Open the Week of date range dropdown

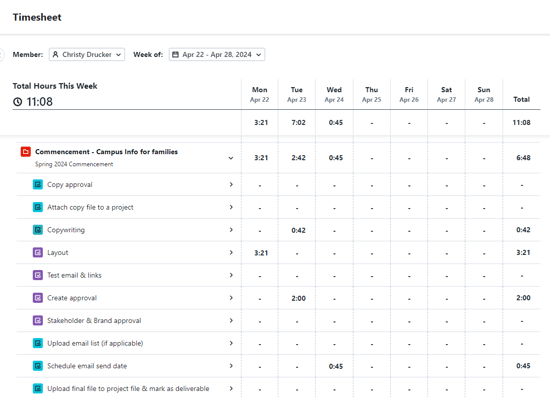[217, 54]
